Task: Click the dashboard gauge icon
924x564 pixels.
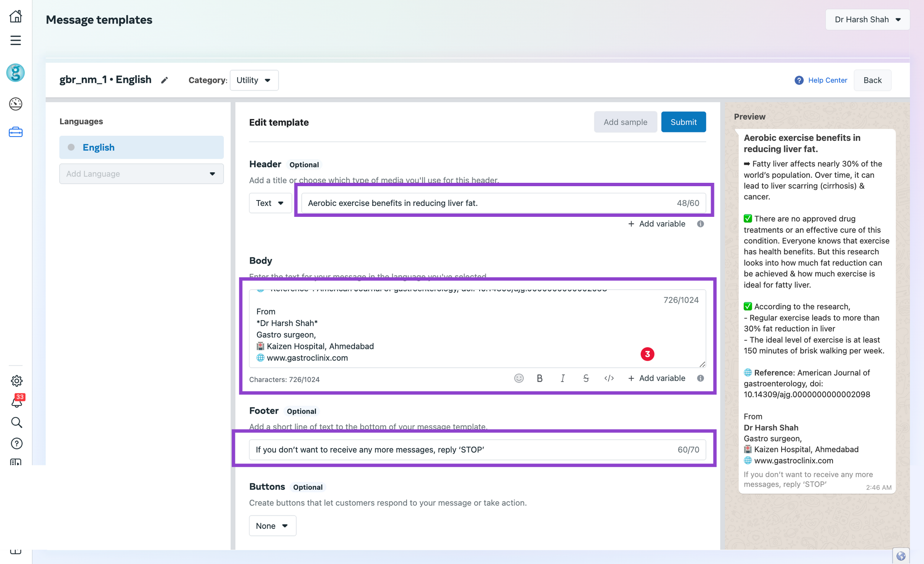Action: pos(16,104)
